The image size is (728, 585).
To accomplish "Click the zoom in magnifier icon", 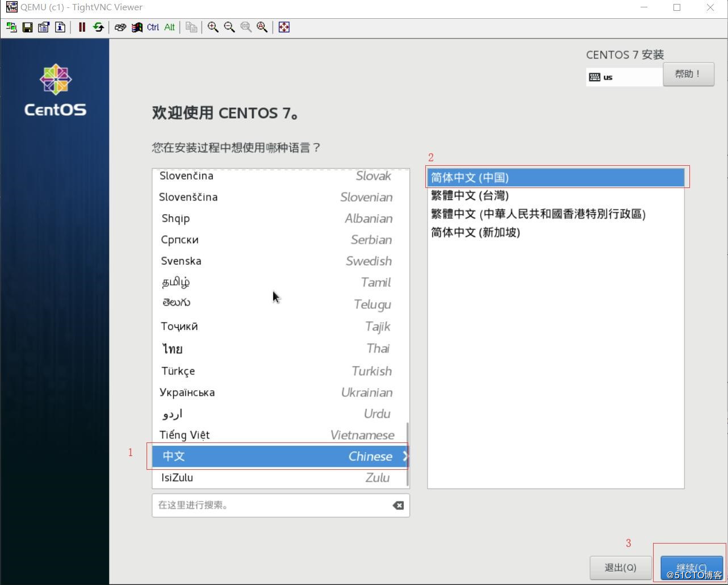I will click(213, 27).
